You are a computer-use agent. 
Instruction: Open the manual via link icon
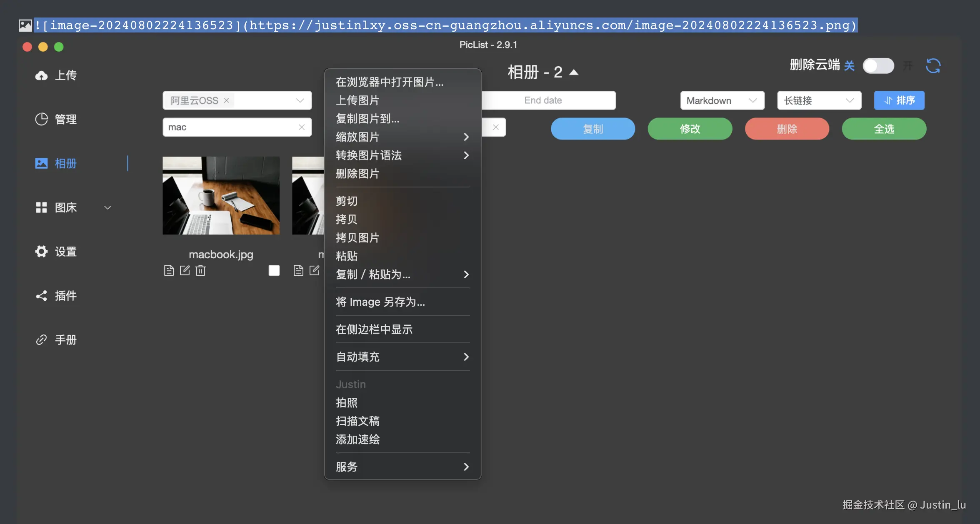[x=41, y=340]
